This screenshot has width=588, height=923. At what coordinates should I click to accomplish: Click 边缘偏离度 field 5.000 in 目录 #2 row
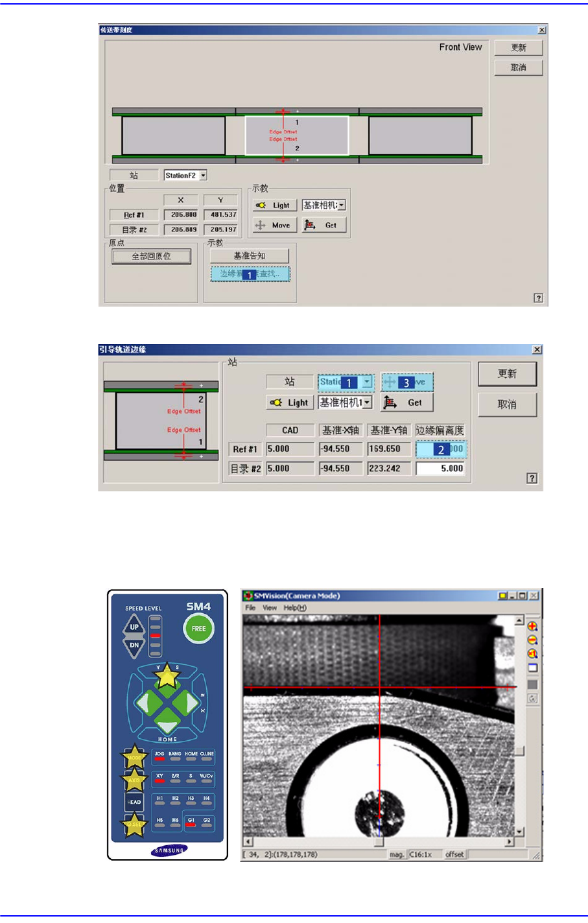tap(440, 469)
